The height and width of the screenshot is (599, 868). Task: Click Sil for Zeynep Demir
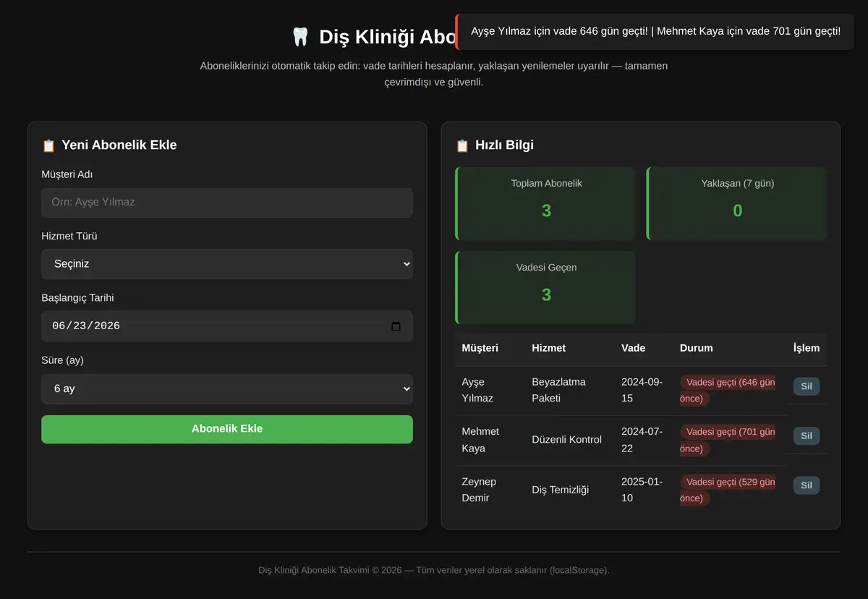[x=807, y=485]
